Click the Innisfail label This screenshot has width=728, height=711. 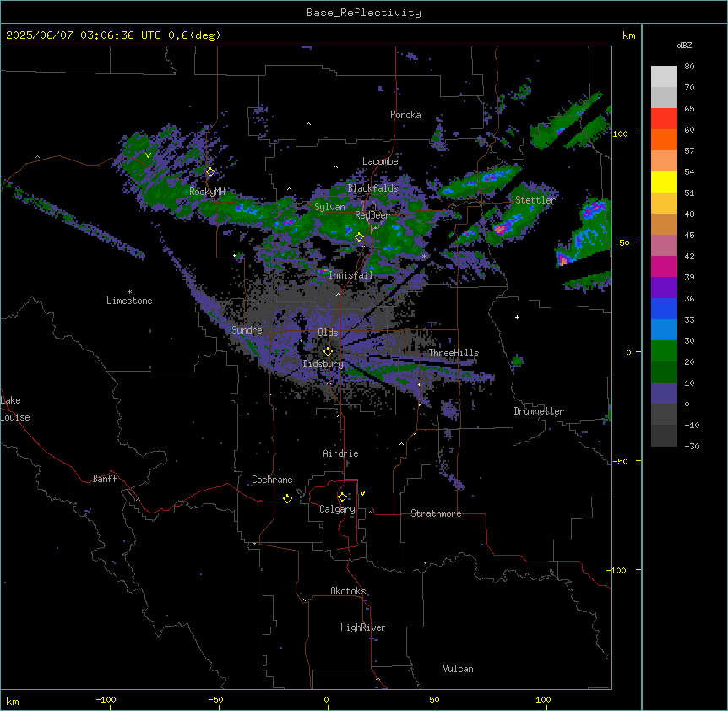point(350,275)
